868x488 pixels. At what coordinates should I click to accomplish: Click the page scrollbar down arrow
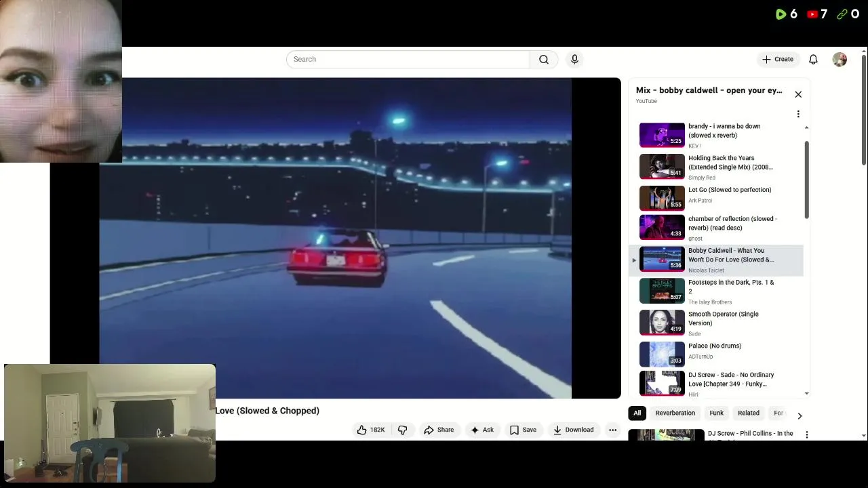(863, 436)
